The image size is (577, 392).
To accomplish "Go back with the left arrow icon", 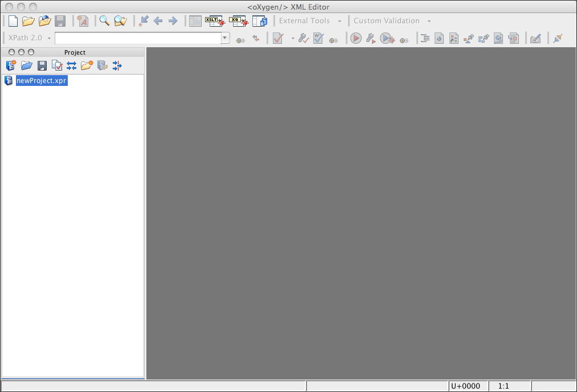I will (x=158, y=21).
